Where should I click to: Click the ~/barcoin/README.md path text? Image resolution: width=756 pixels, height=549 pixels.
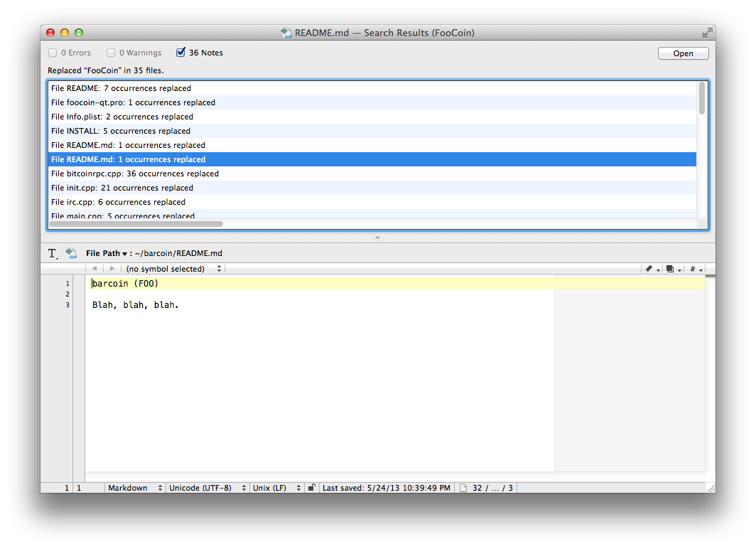coord(178,253)
